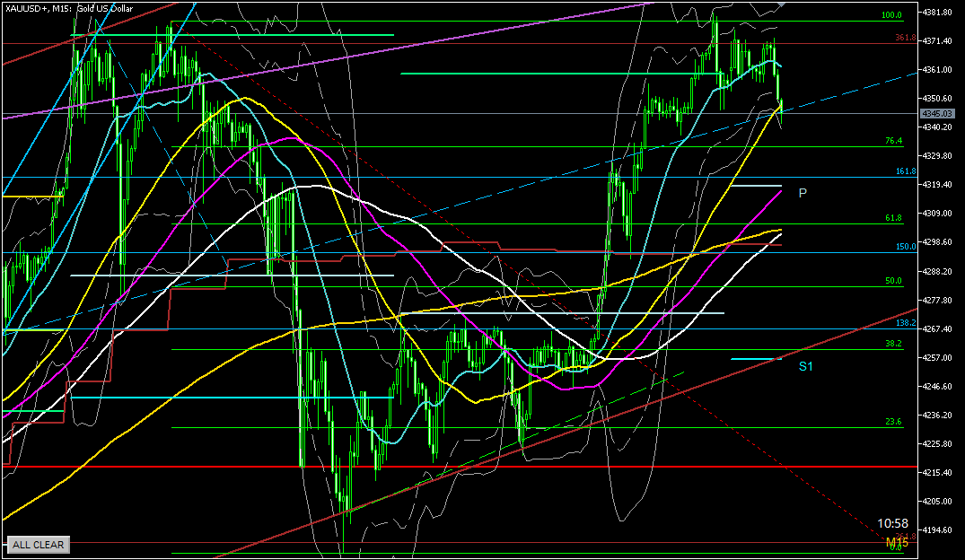Click the 4194.60 price on the axis
Image resolution: width=965 pixels, height=560 pixels.
coord(942,530)
